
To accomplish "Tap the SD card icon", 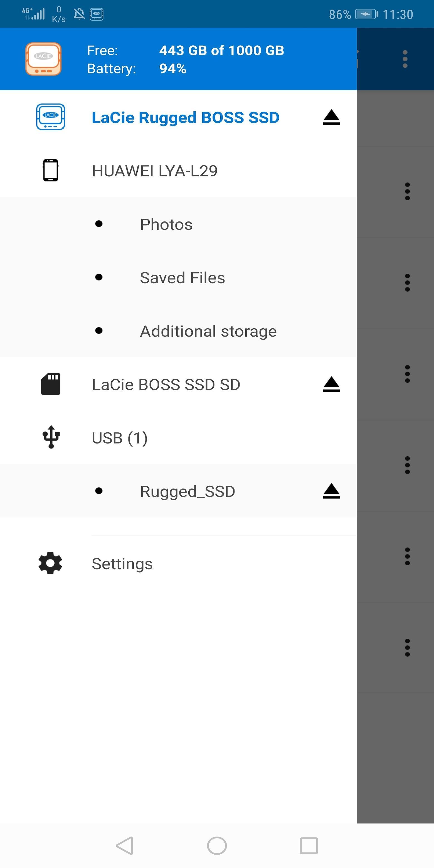I will point(51,384).
